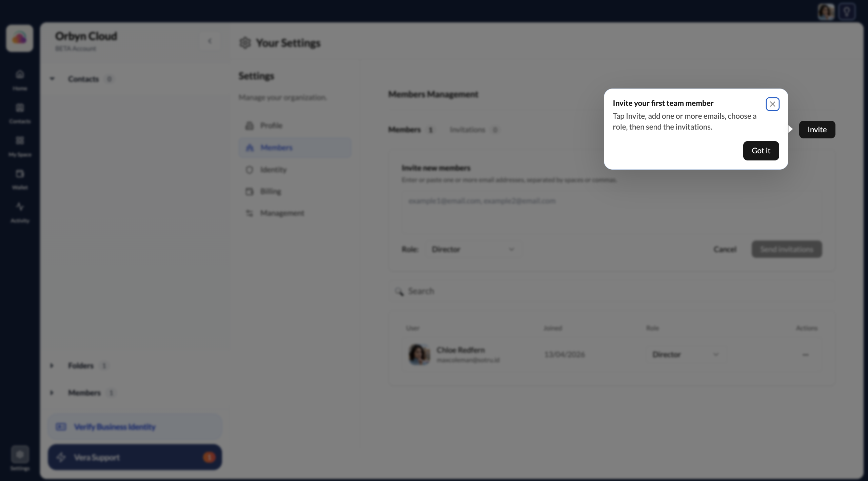This screenshot has width=868, height=481.
Task: Click the Orbyn Cloud logo icon
Action: [20, 38]
